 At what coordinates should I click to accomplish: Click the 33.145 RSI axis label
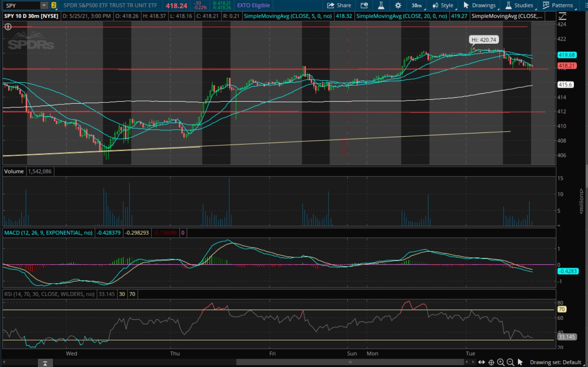567,337
